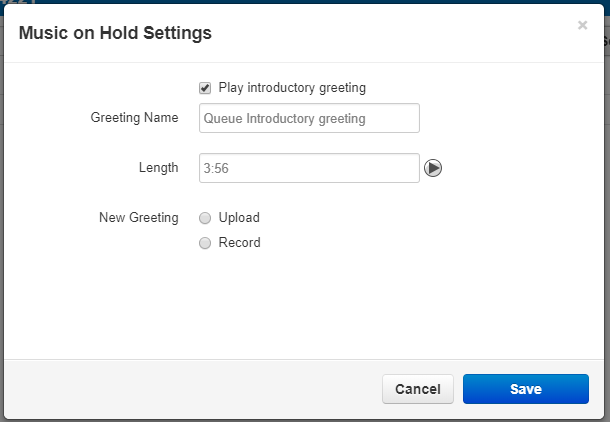Uncheck the Play introductory greeting checkbox

pyautogui.click(x=205, y=88)
